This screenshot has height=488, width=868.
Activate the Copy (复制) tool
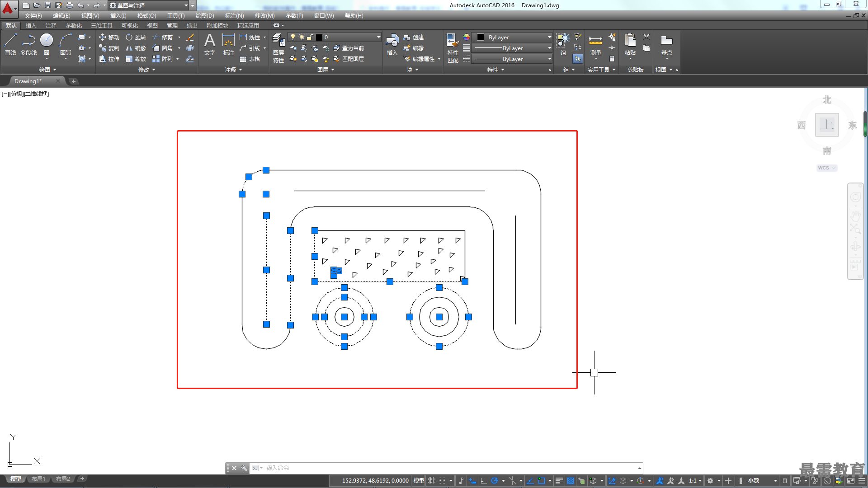[109, 48]
